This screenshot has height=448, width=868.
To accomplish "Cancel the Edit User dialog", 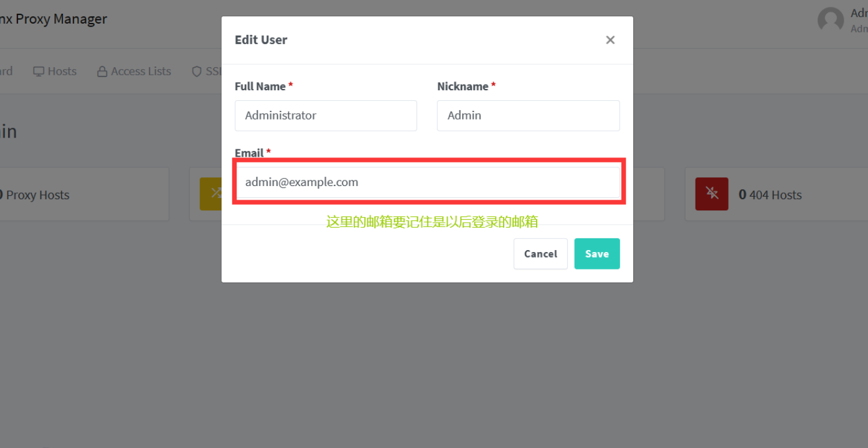I will [540, 254].
